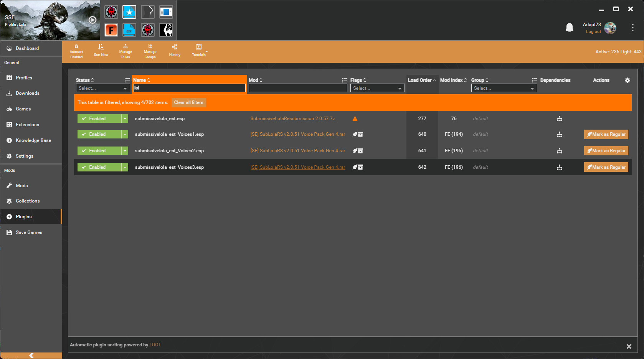
Task: Open the Knowledge Base
Action: pos(31,140)
